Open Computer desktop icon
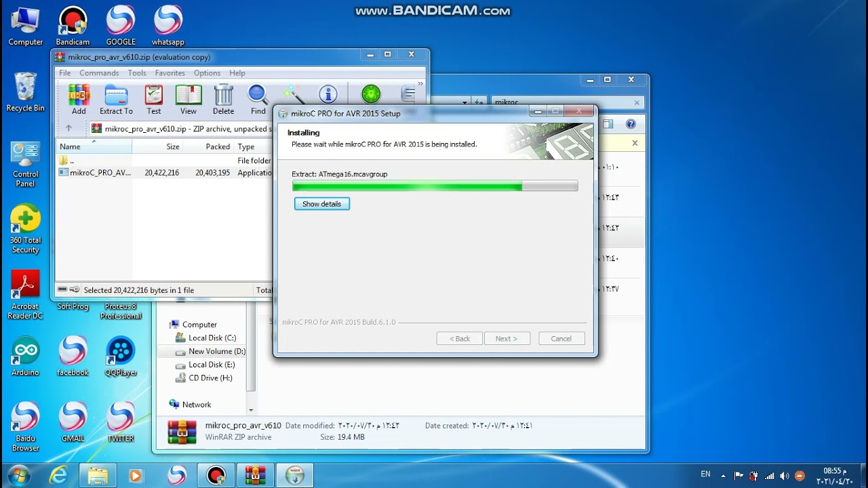 pos(26,27)
